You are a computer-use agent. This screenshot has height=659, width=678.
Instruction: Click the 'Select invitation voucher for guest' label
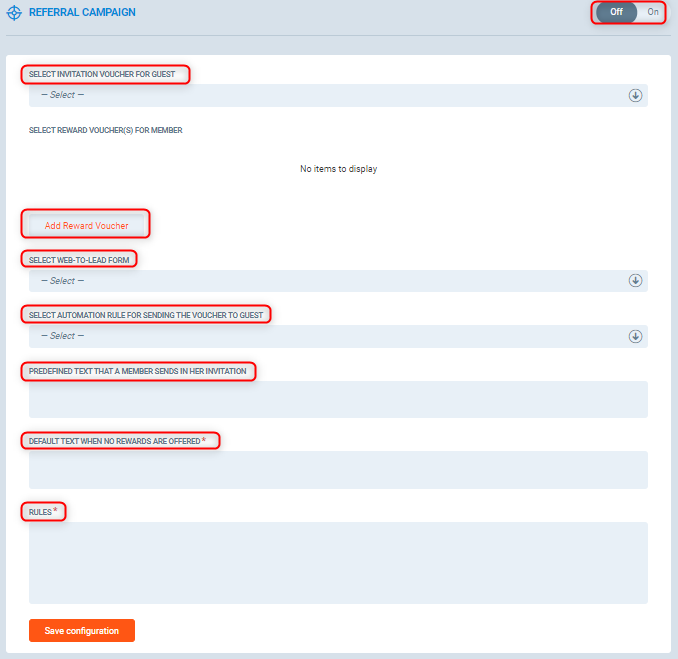(x=105, y=75)
